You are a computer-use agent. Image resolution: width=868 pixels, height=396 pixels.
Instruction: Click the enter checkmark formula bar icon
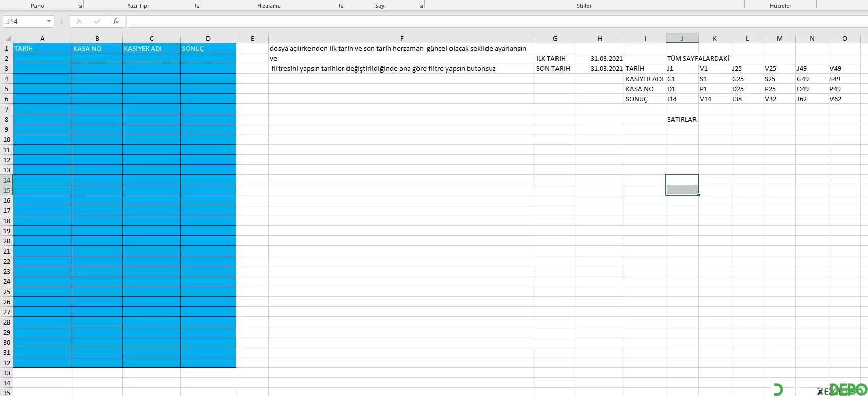coord(97,21)
